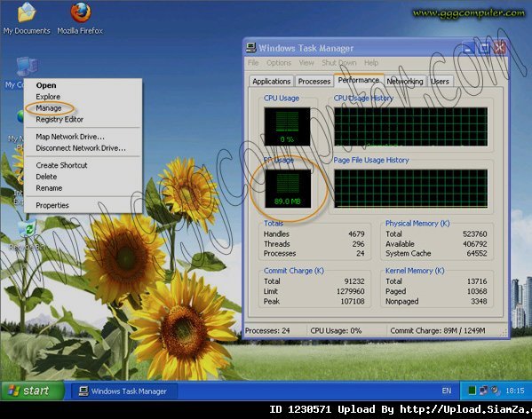Switch to the Networking tab
Screen dimensions: 532x419
coord(405,82)
